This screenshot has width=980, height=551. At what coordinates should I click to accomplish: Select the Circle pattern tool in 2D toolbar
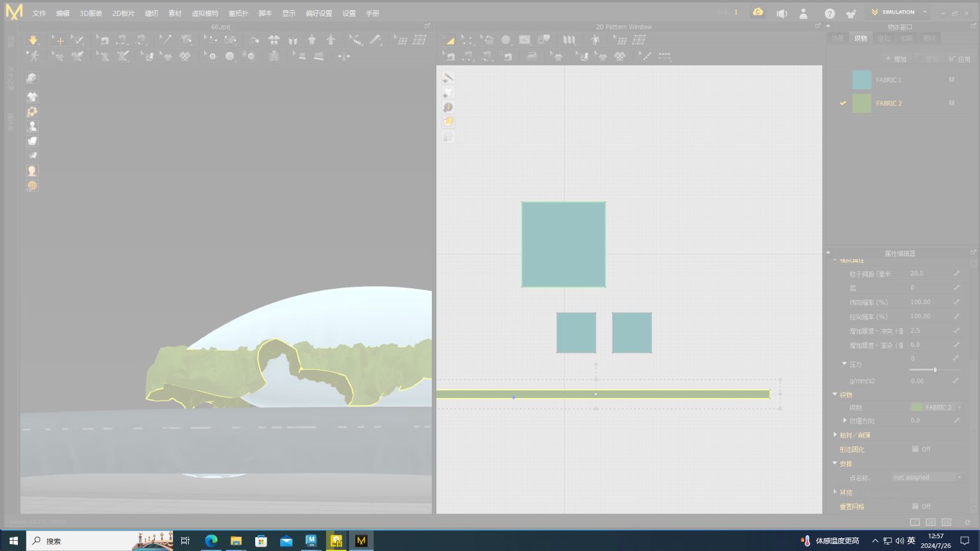click(506, 40)
